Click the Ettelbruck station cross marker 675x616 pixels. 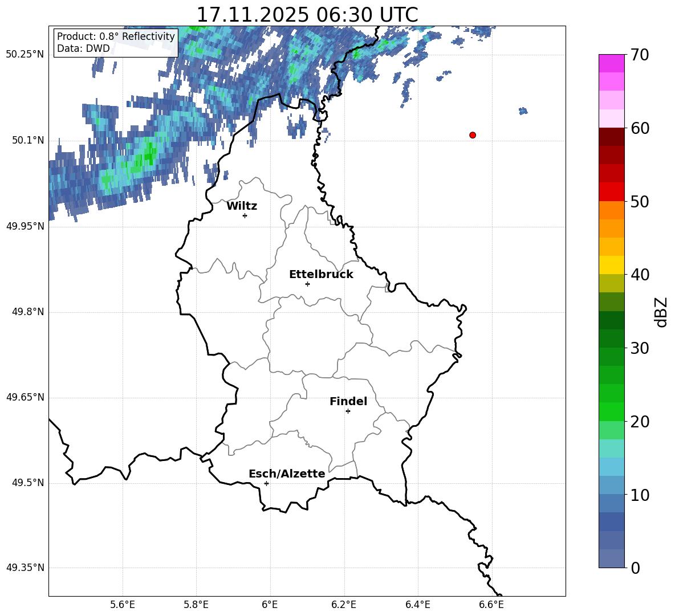(x=307, y=284)
